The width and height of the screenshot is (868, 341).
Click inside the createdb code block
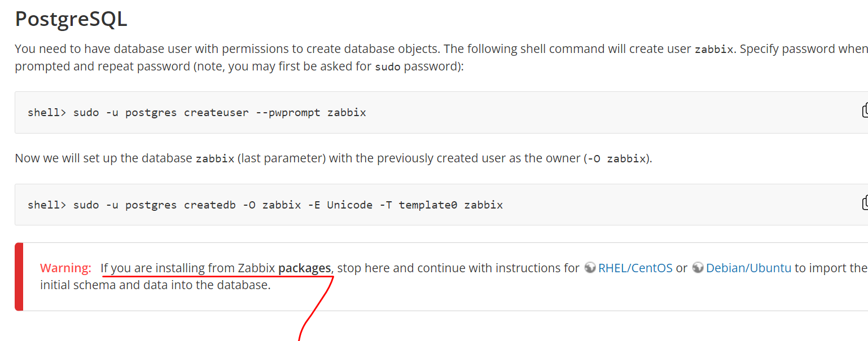(x=441, y=205)
